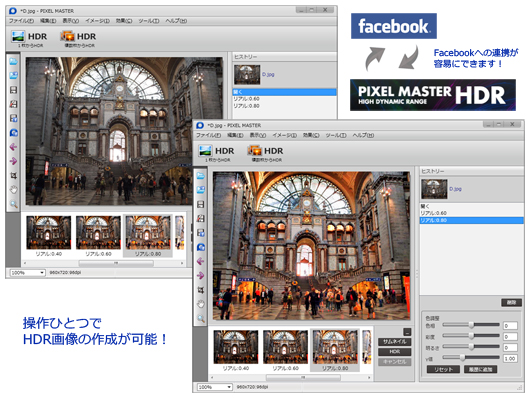Select リアル:0.40 thumbnail in rear window
Viewport: 530px width, 398px height.
[x=49, y=236]
